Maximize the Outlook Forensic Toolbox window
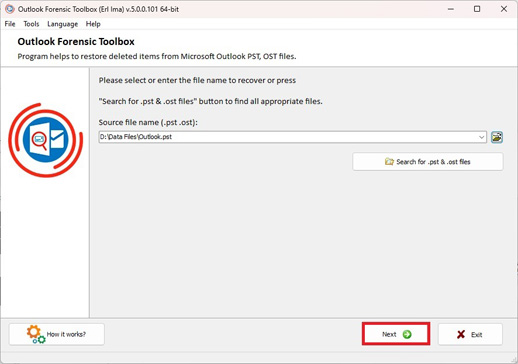The width and height of the screenshot is (518, 364). pos(477,9)
